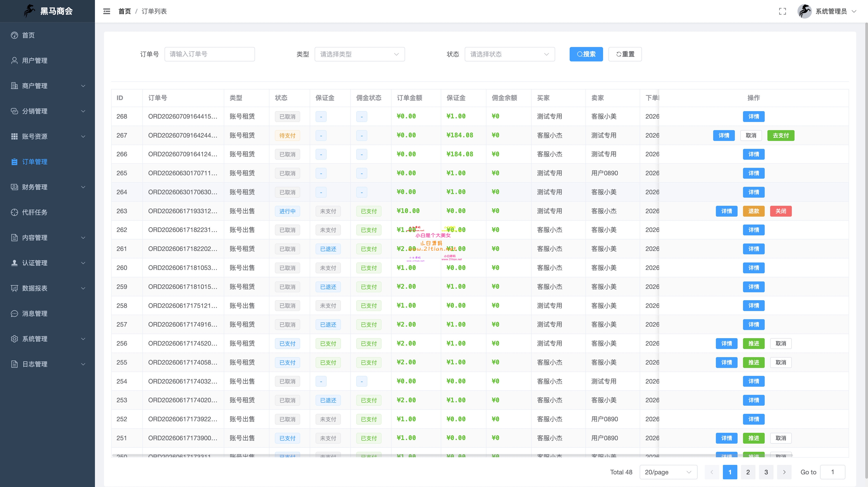
Task: Expand the 财务管理 submenu chevron
Action: pos(83,187)
